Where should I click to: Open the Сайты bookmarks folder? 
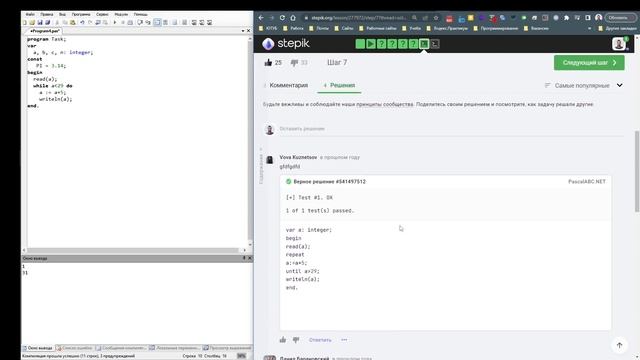[344, 29]
